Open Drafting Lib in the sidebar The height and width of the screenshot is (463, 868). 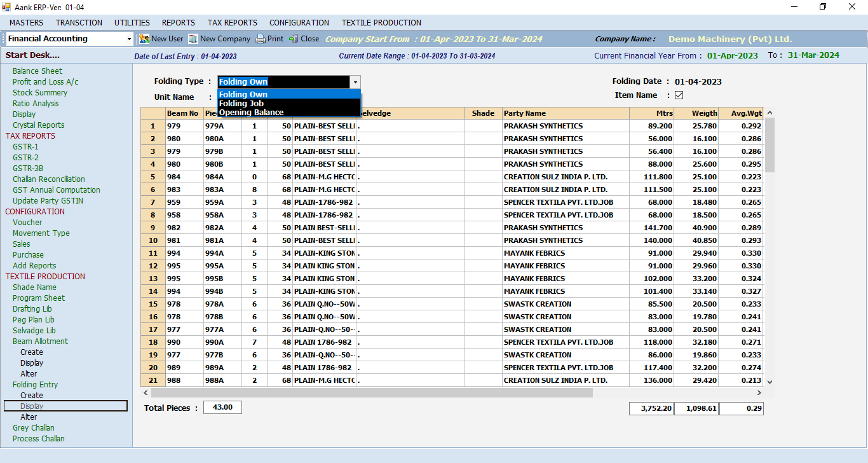pos(32,309)
